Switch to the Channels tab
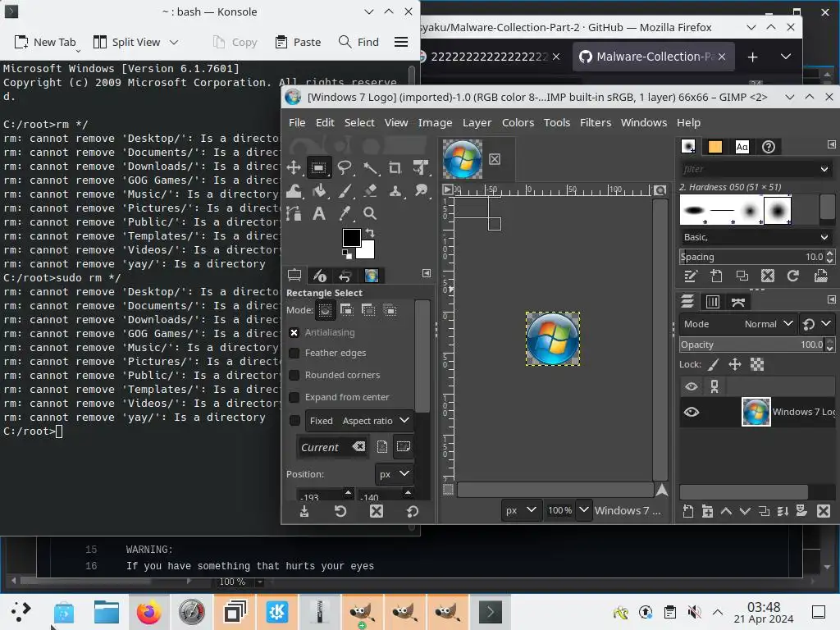 (713, 302)
